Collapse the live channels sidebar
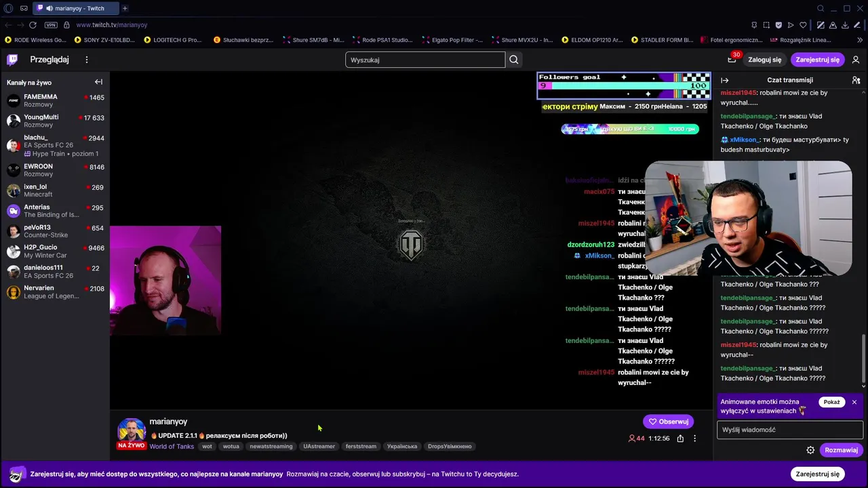 pos(98,82)
